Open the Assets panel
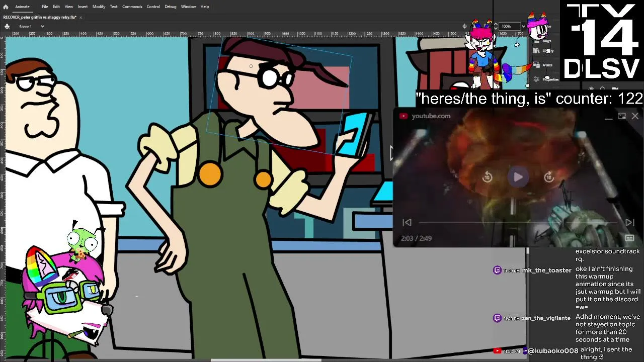The height and width of the screenshot is (362, 644). coord(544,65)
